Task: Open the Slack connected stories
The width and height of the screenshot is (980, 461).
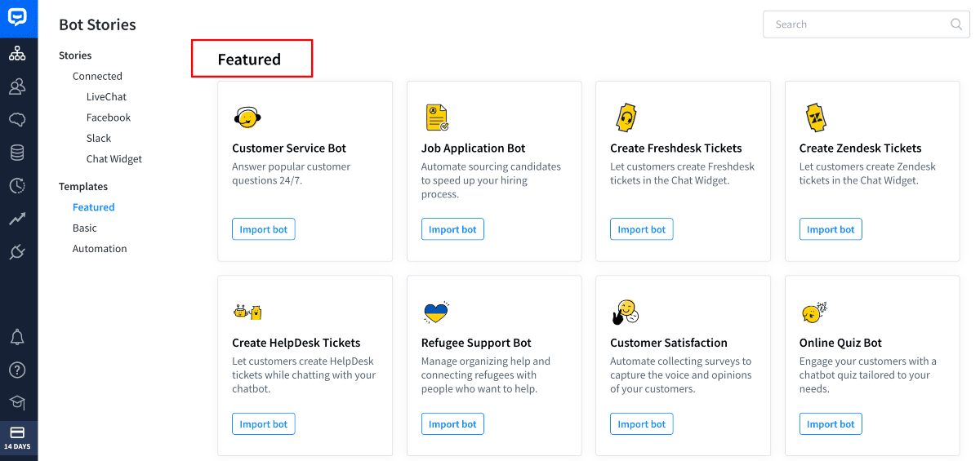Action: (99, 139)
